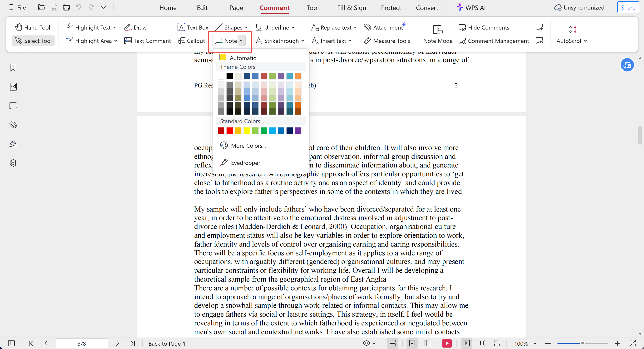Activate the Select Tool
644x349 pixels.
click(x=33, y=40)
